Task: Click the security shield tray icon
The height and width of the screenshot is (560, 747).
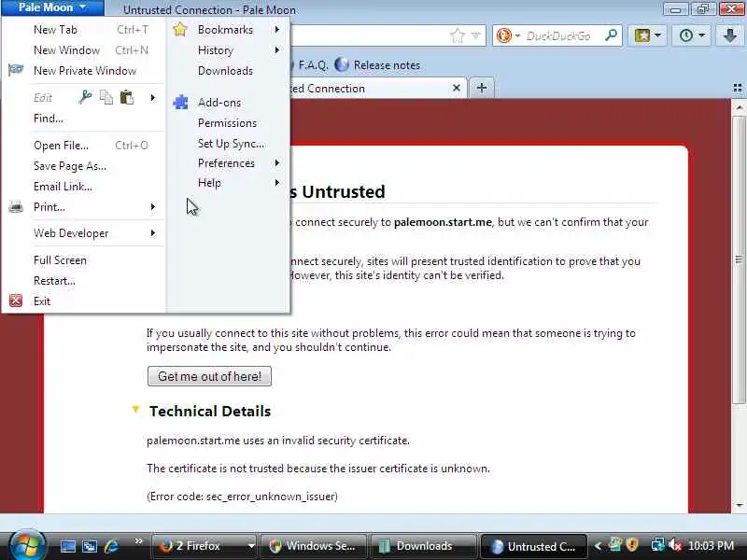Action: coord(632,545)
